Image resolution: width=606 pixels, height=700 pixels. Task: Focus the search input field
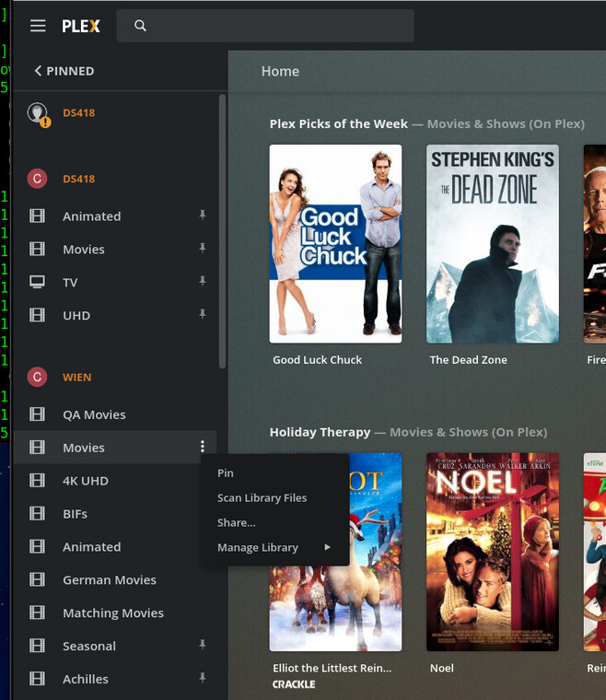pos(265,26)
